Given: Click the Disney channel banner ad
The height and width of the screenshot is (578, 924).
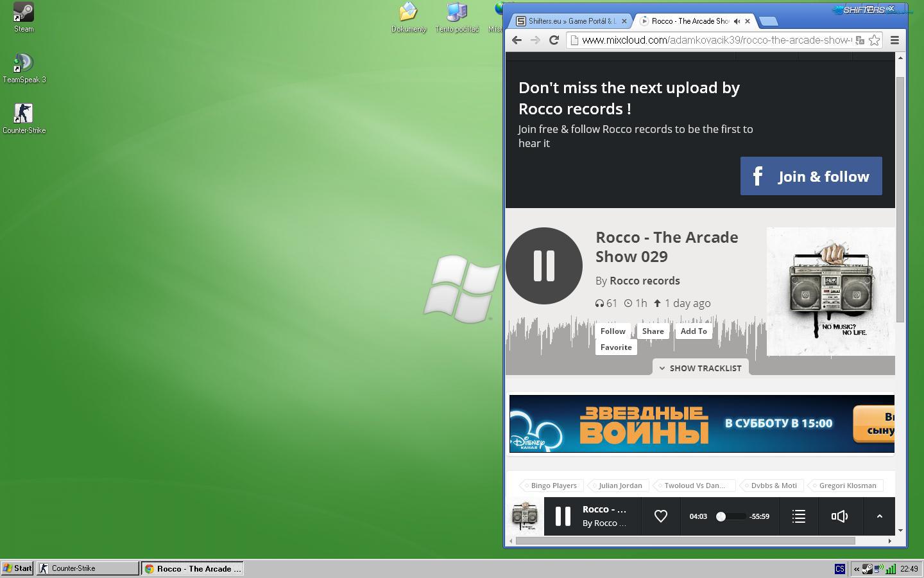Looking at the screenshot, I should click(x=701, y=424).
